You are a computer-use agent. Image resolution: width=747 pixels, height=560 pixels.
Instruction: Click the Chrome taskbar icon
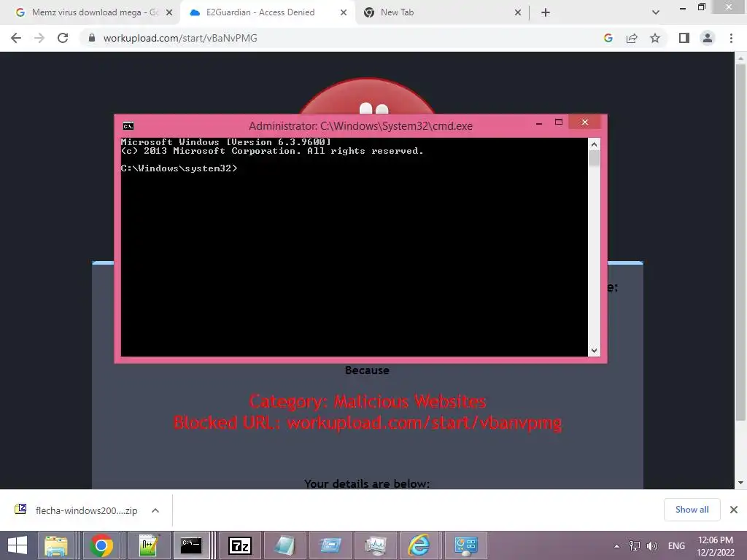101,545
